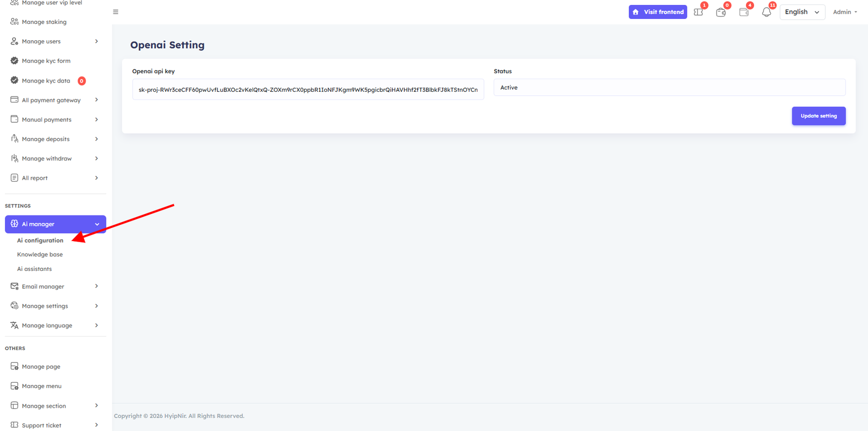Open the wallet icon with 0 badge
Viewport: 868px width, 431px height.
click(x=721, y=12)
